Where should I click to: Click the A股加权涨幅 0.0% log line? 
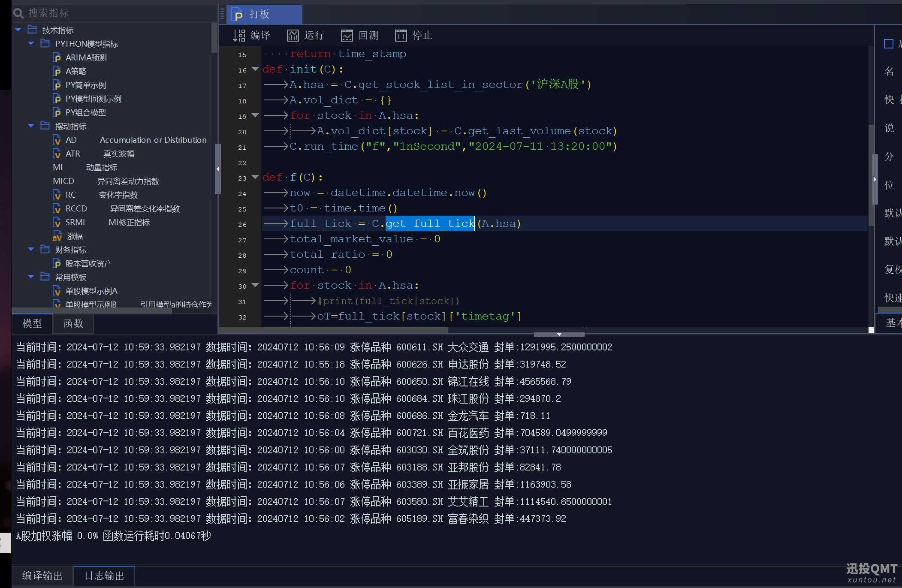(113, 536)
